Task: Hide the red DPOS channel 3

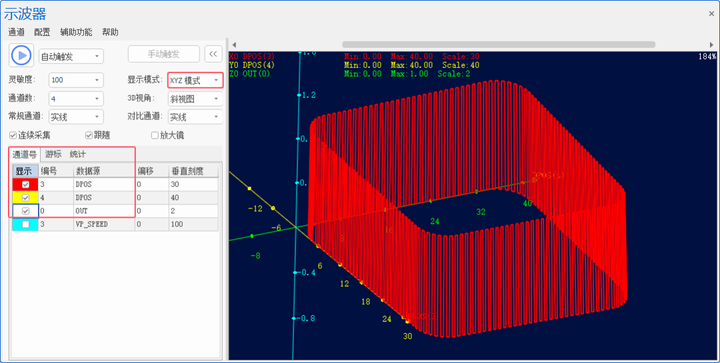Action: tap(26, 184)
